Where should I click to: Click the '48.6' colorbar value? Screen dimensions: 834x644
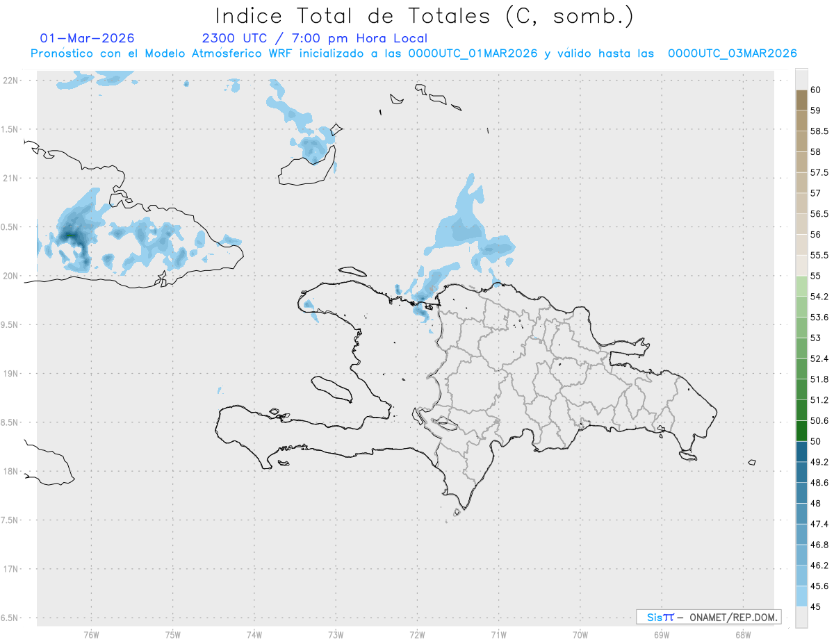[x=819, y=483]
